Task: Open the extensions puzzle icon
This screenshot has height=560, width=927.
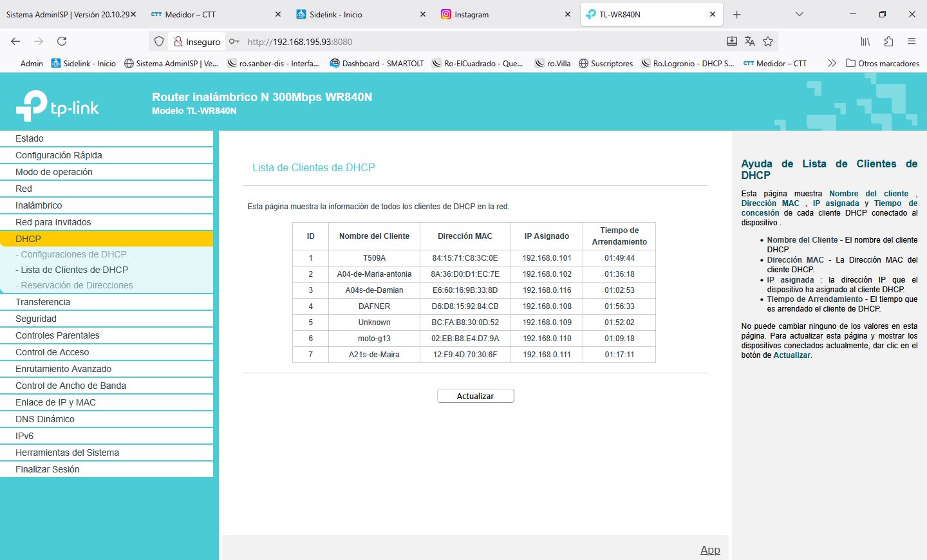Action: coord(888,41)
